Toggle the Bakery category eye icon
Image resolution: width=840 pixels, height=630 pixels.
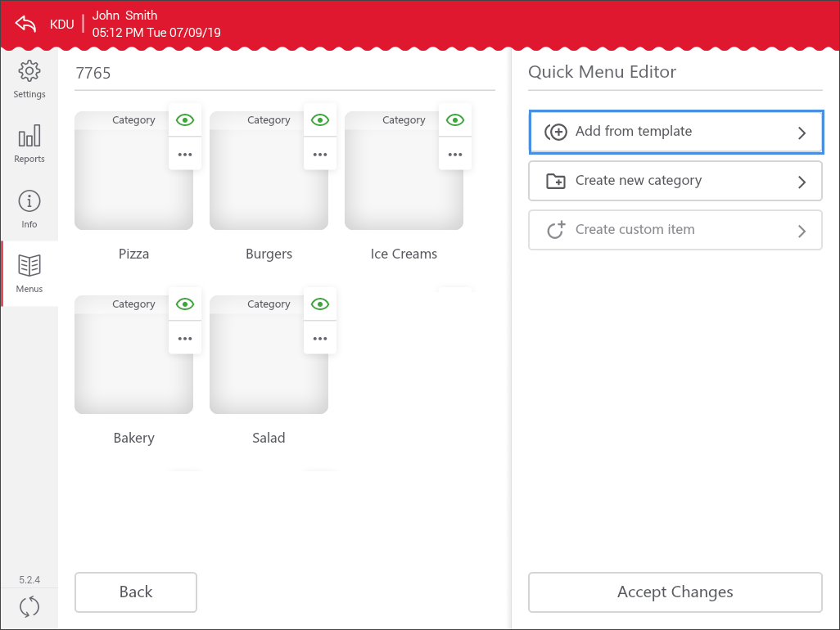185,304
